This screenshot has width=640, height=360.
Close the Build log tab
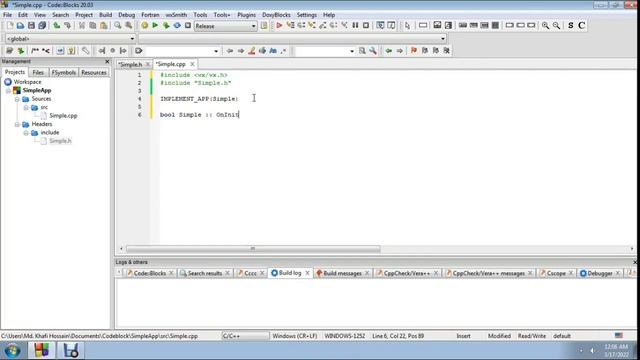coord(307,273)
